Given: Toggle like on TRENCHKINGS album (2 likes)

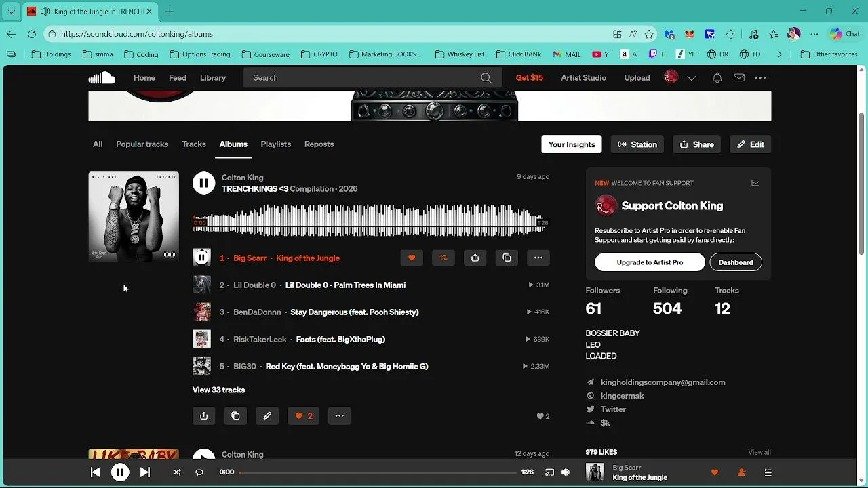Looking at the screenshot, I should tap(304, 416).
